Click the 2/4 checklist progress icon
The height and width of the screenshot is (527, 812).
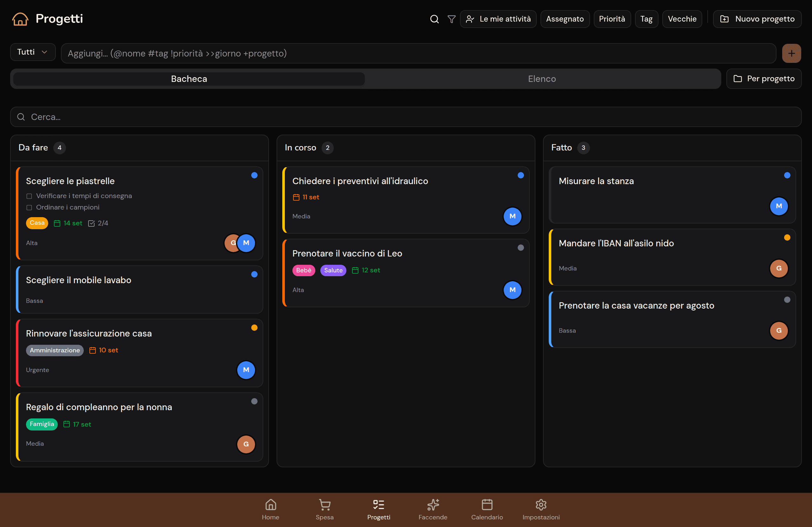click(x=91, y=223)
